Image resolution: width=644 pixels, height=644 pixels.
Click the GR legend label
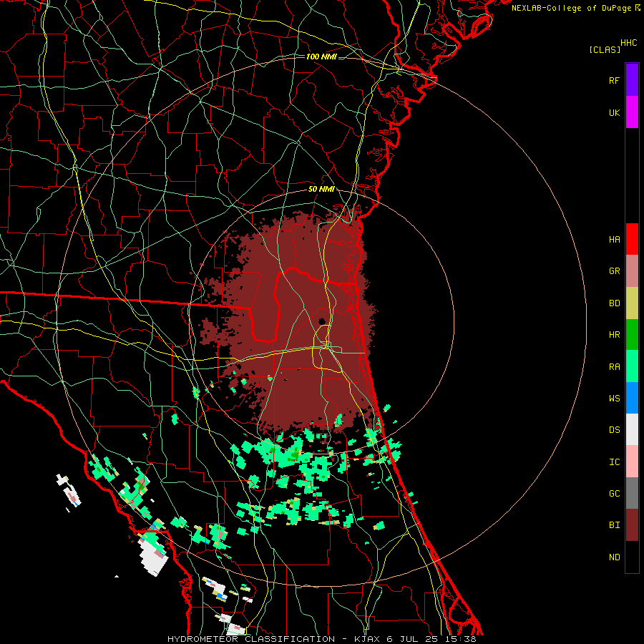(x=614, y=271)
